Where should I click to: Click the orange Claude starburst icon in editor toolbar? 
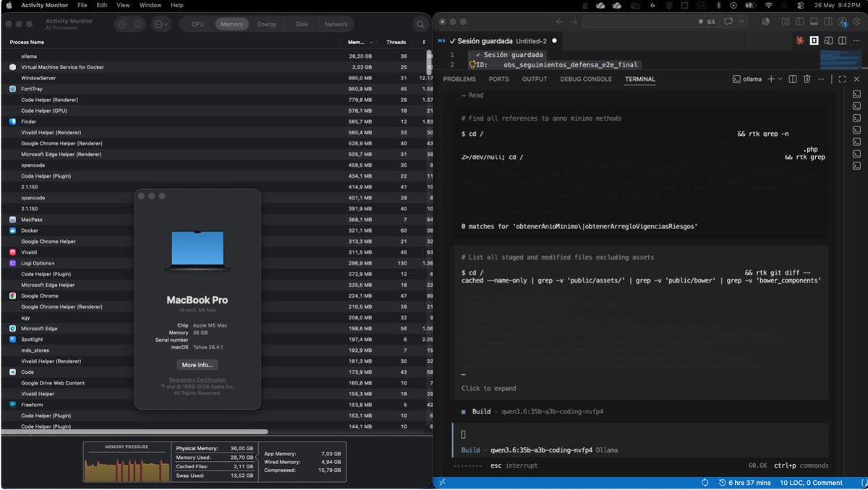pyautogui.click(x=800, y=41)
